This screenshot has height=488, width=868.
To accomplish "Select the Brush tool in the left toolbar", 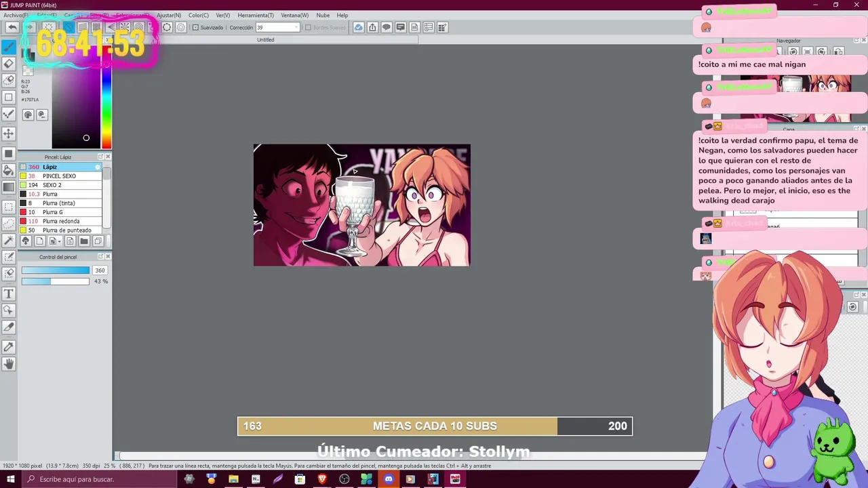I will (9, 47).
